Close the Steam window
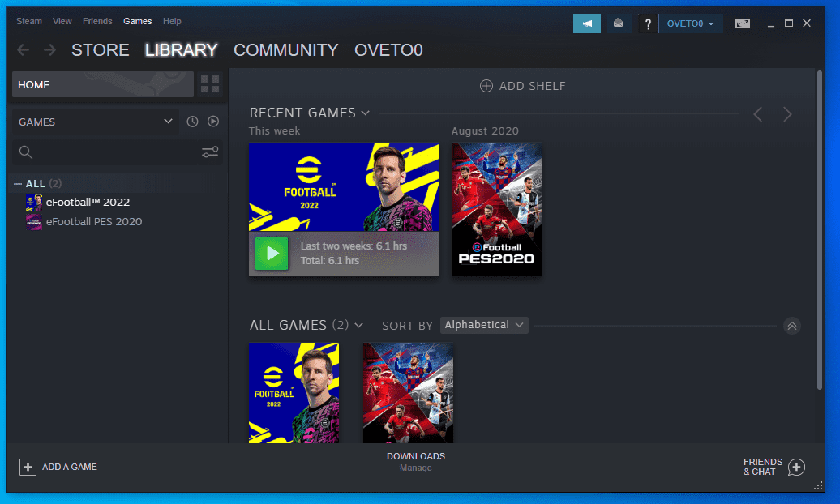This screenshot has width=840, height=504. coord(807,23)
